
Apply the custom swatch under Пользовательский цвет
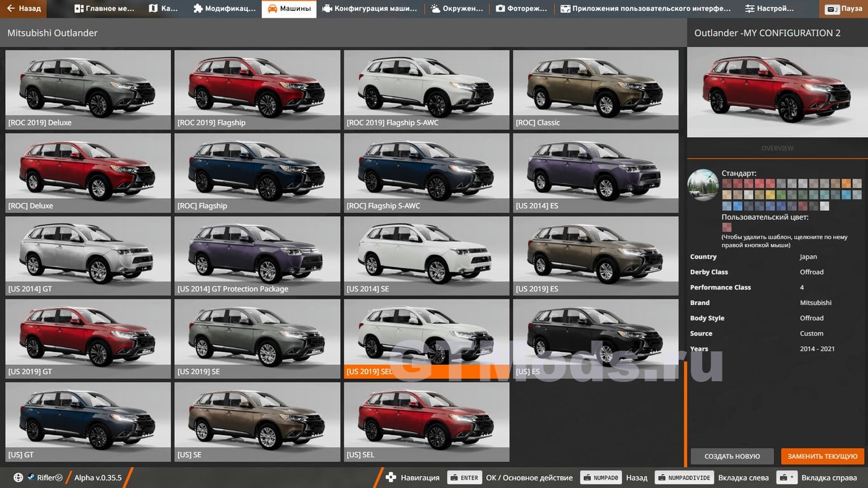(727, 227)
